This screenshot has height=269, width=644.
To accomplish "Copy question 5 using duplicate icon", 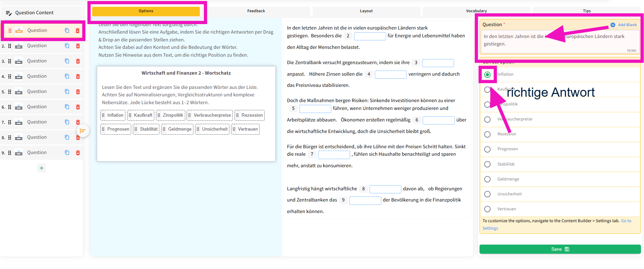I will tap(67, 92).
